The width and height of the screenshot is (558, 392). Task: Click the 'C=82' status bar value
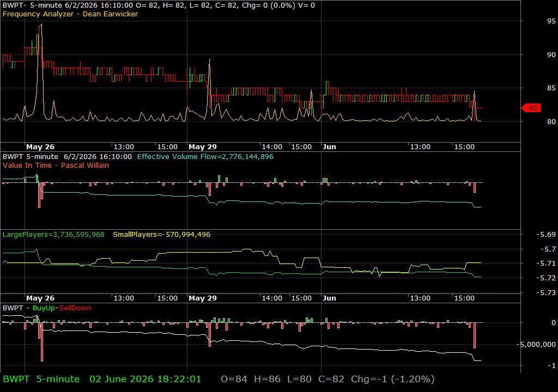click(x=331, y=379)
